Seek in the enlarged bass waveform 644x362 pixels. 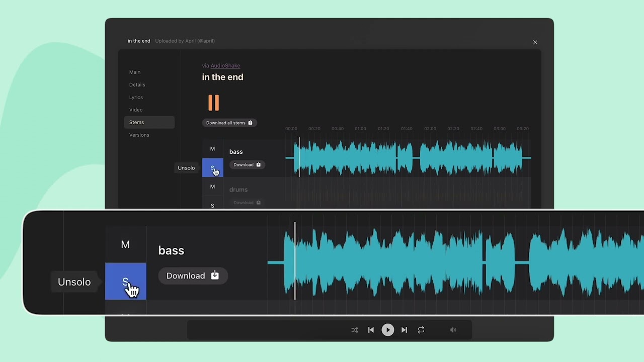pyautogui.click(x=455, y=262)
